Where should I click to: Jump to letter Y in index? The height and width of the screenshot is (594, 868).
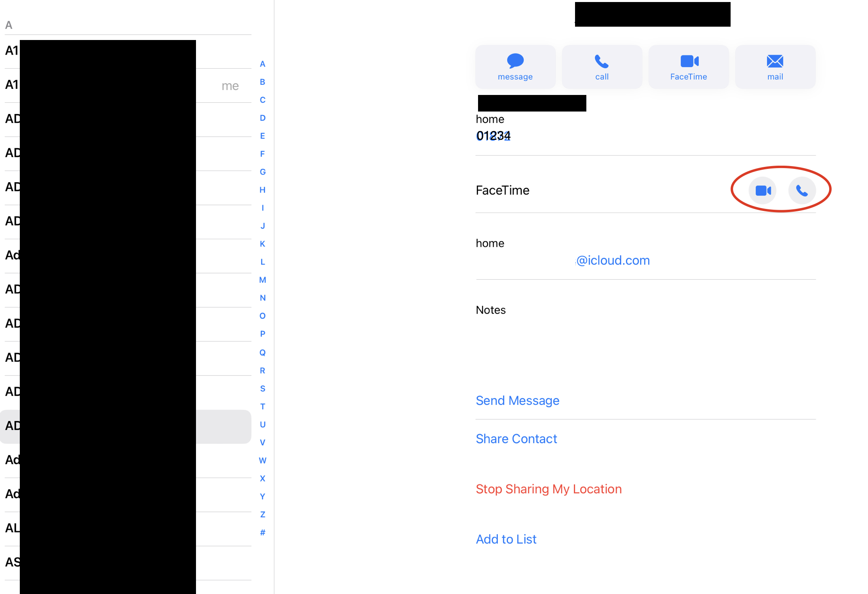tap(263, 496)
